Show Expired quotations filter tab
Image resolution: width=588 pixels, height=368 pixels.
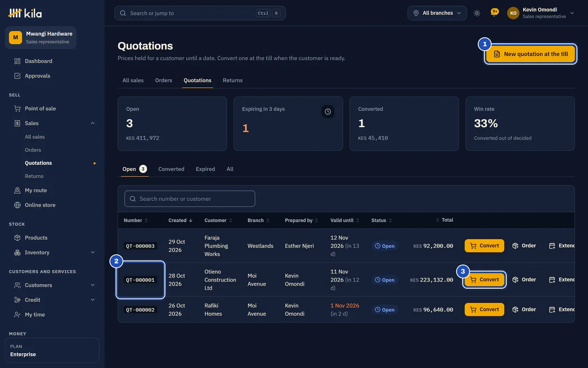[205, 169]
